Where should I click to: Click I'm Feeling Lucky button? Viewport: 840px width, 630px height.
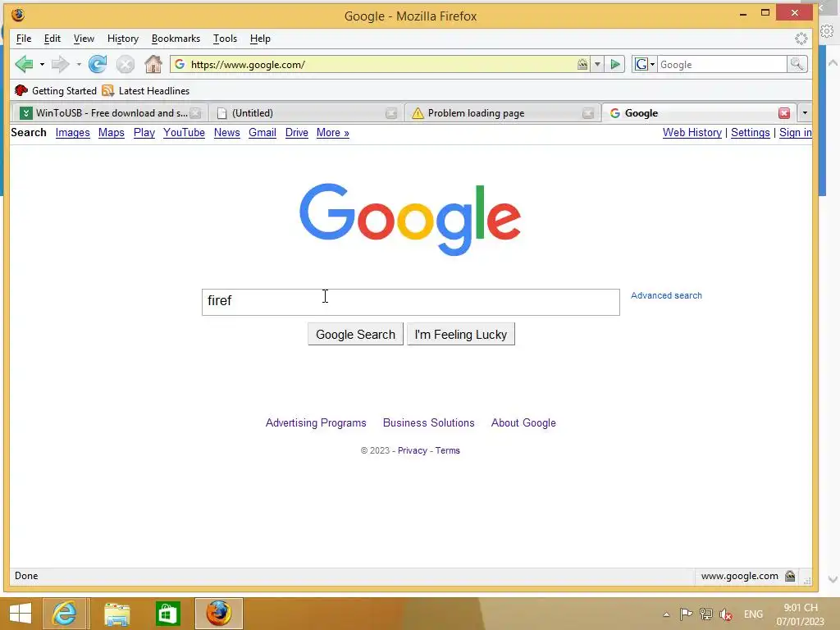(461, 335)
